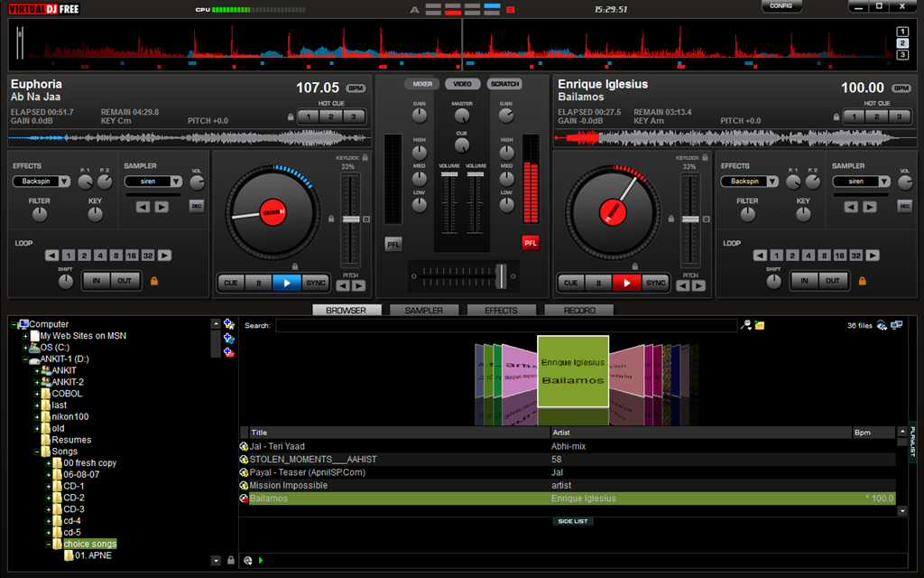
Task: Toggle left deck hot cue lock
Action: click(x=291, y=117)
